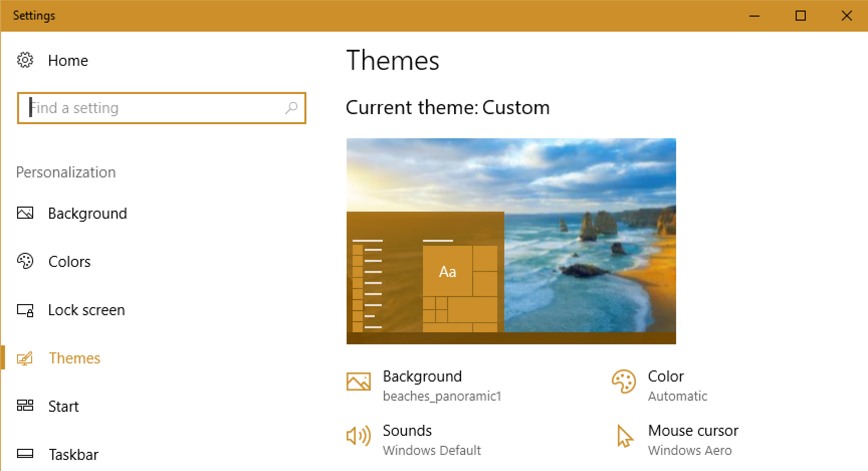Click inside the Find a setting box
868x471 pixels.
[151, 108]
